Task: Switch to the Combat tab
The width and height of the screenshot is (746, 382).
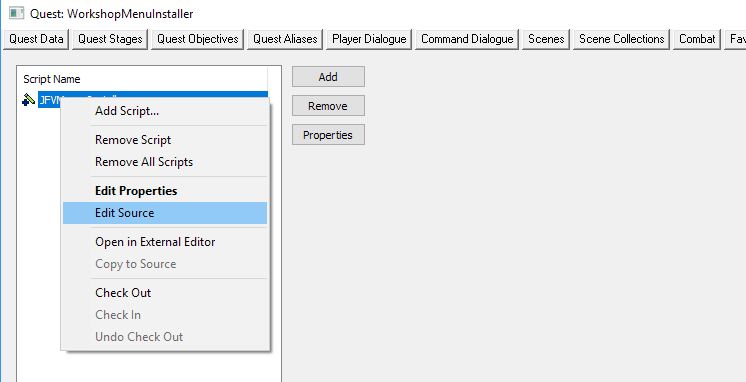Action: (697, 39)
